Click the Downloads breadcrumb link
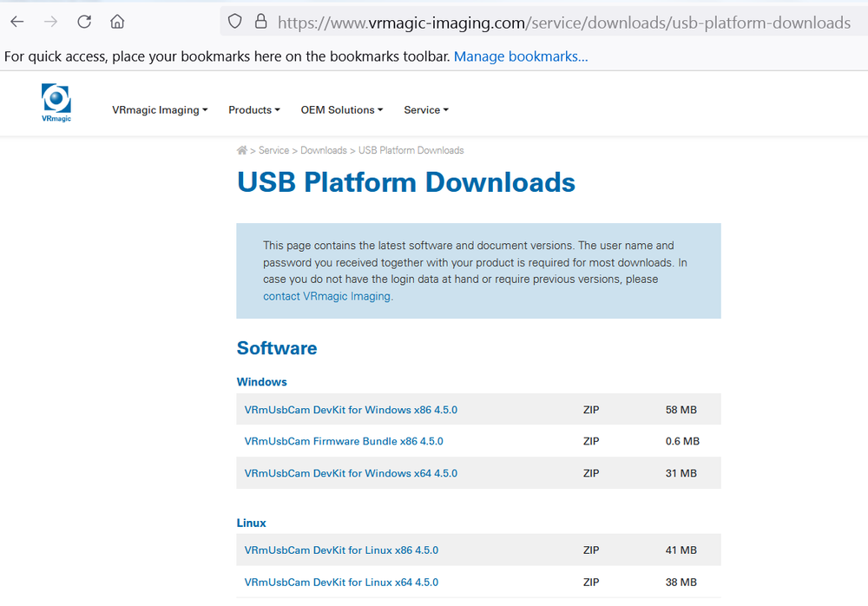 (323, 150)
